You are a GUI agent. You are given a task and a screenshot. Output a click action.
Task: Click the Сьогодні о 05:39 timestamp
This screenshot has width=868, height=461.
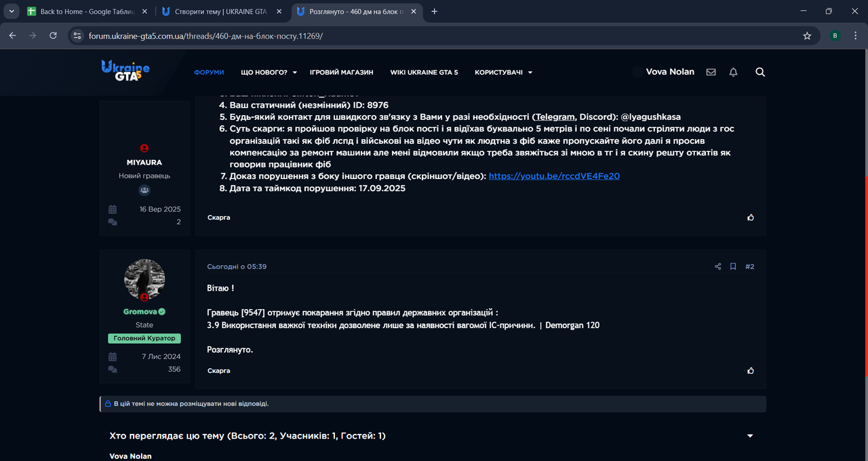click(x=237, y=266)
